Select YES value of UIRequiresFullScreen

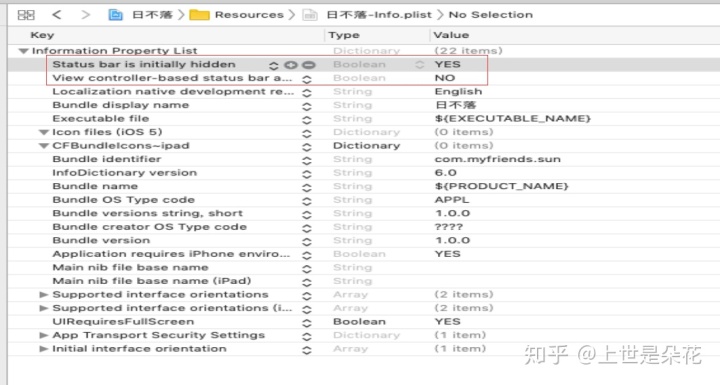tap(447, 322)
